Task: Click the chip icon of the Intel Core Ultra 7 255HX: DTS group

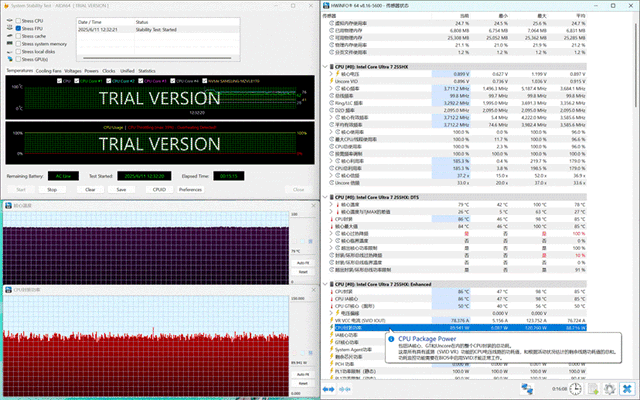Action: (331, 197)
